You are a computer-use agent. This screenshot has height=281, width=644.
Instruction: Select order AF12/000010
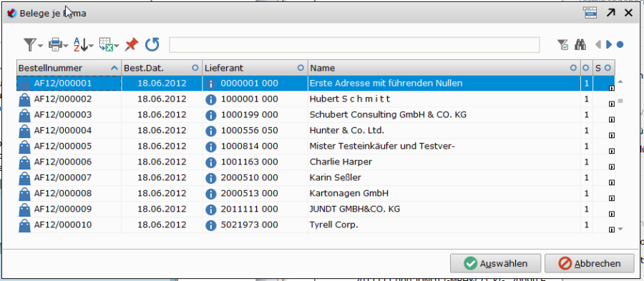pyautogui.click(x=63, y=225)
